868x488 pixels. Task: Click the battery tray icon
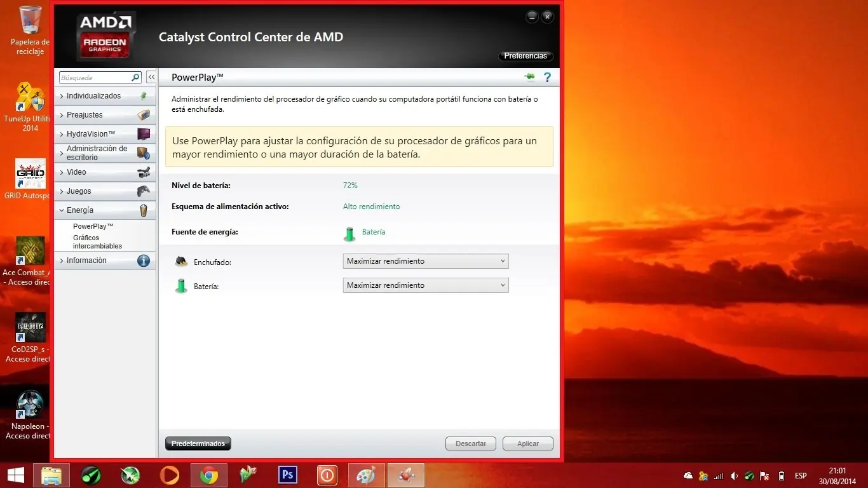pyautogui.click(x=782, y=476)
